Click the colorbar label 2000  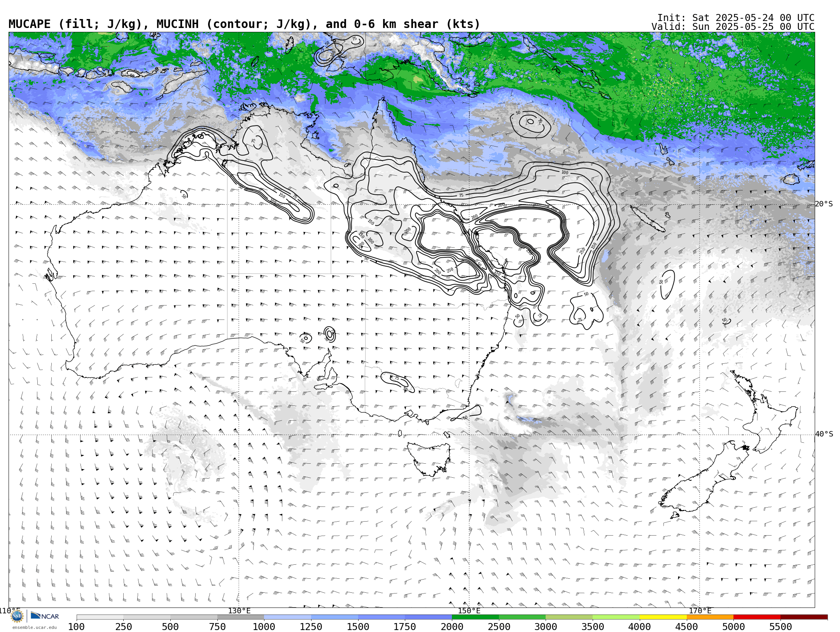452,627
